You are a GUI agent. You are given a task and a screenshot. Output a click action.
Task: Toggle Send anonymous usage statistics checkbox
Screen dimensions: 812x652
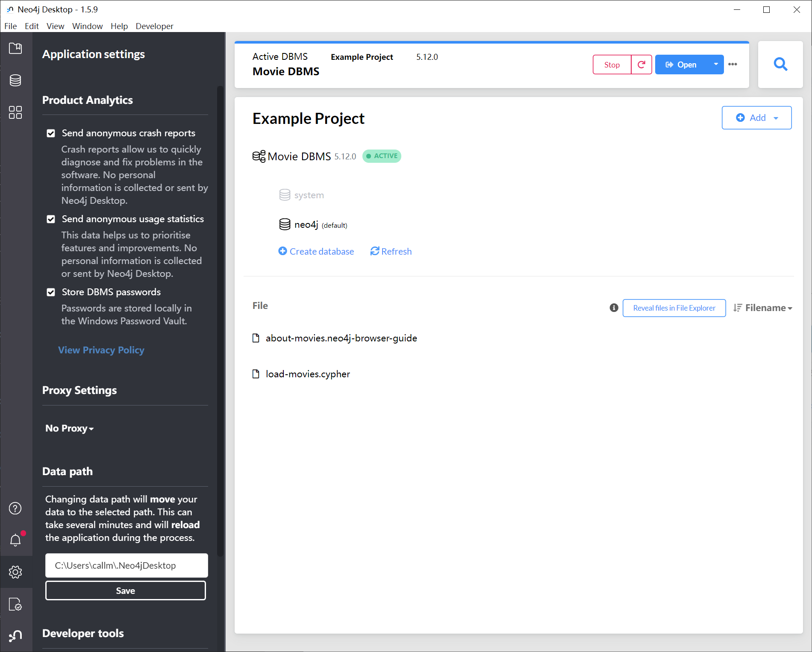click(x=51, y=219)
